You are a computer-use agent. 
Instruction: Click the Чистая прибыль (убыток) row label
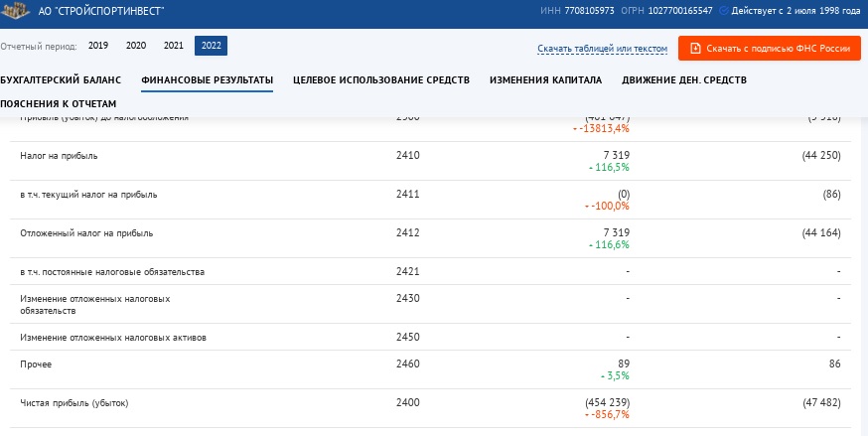click(x=74, y=402)
